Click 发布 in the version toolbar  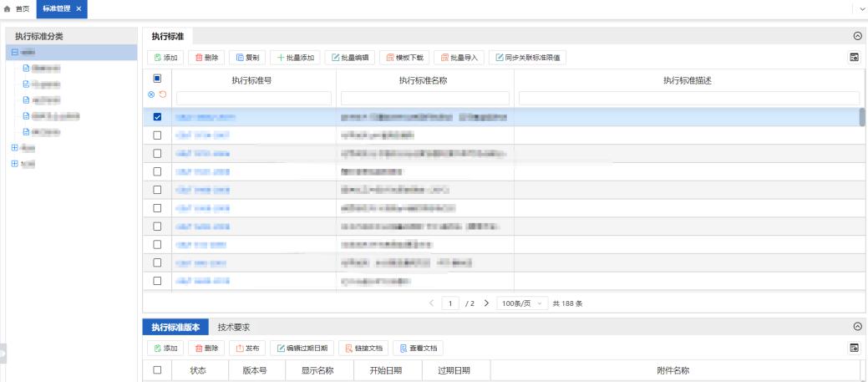(247, 348)
